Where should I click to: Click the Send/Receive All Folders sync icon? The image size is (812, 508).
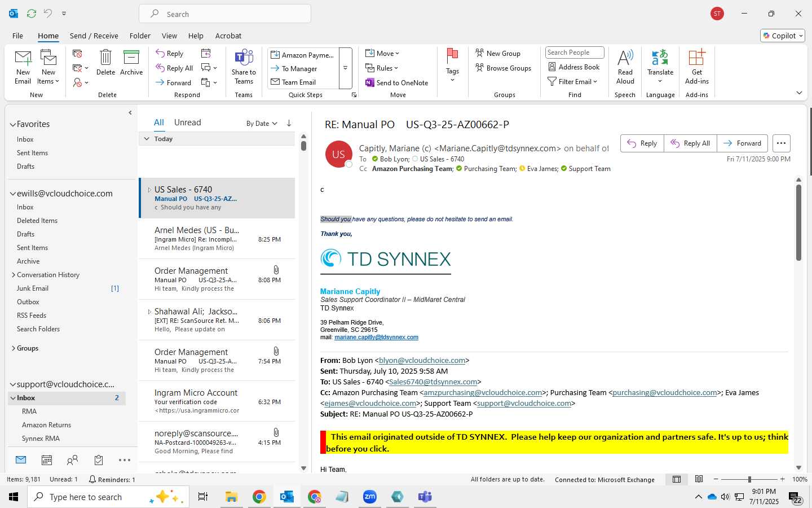(x=32, y=14)
